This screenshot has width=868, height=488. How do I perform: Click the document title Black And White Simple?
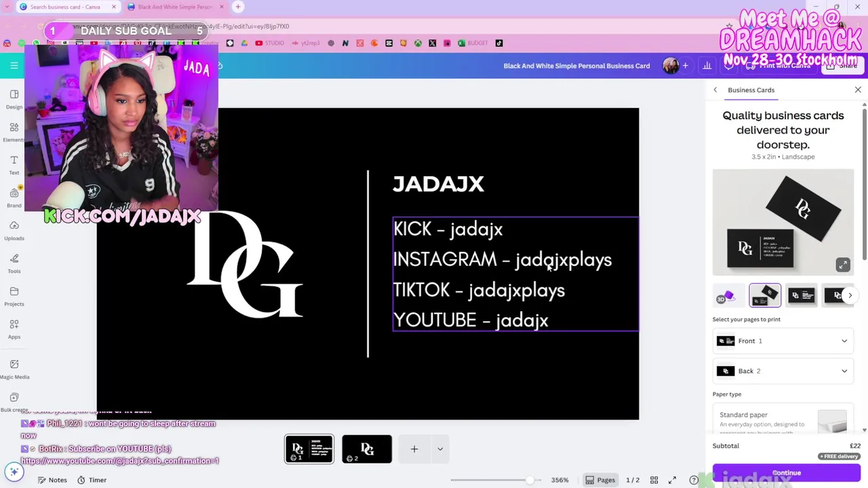[x=576, y=66]
